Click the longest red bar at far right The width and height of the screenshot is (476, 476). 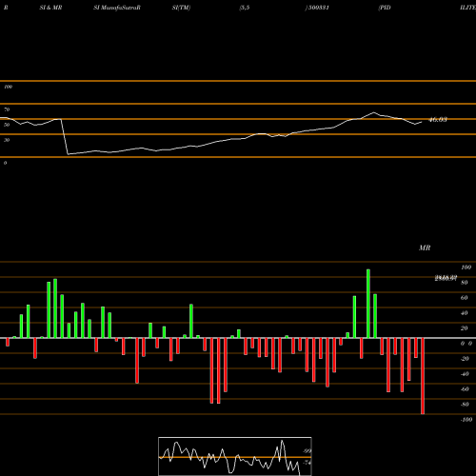tap(423, 376)
